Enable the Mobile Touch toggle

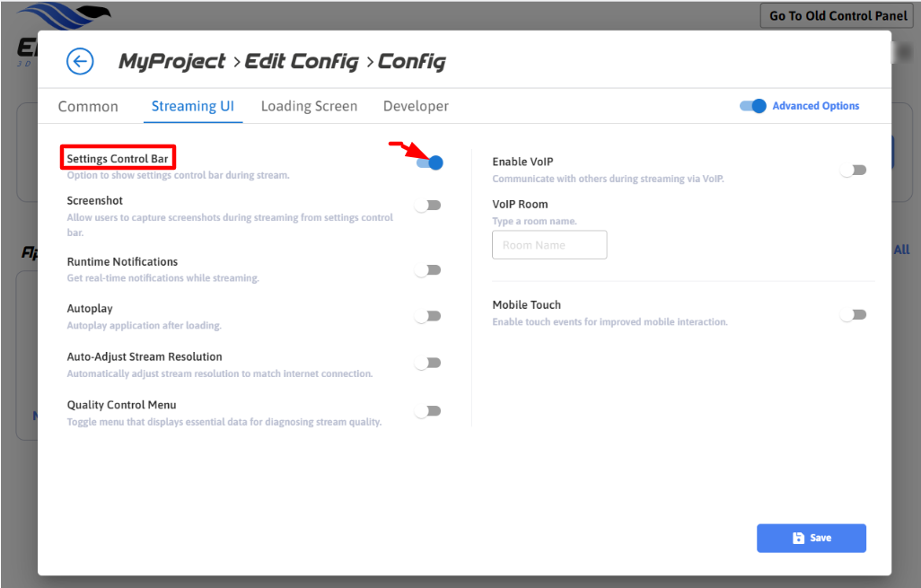pyautogui.click(x=853, y=315)
